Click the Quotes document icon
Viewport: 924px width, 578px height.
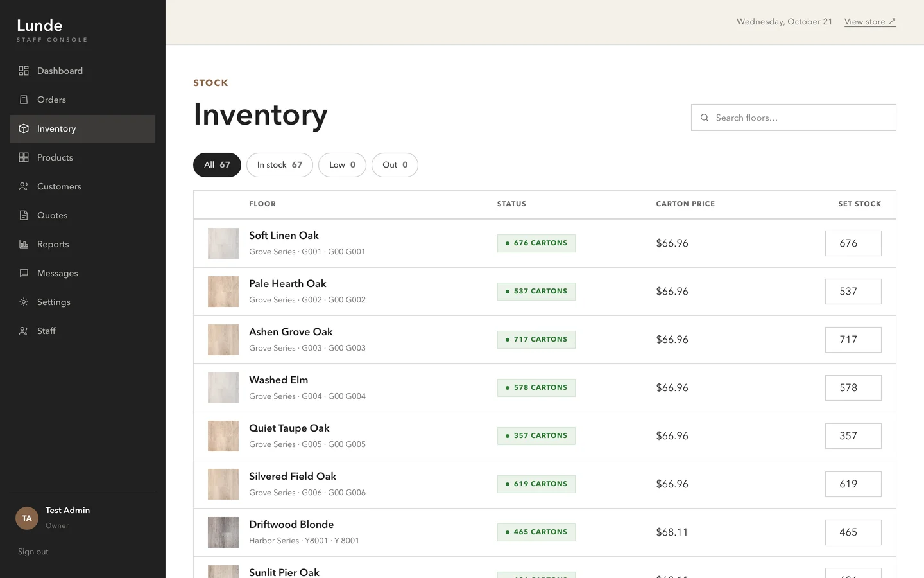[24, 215]
